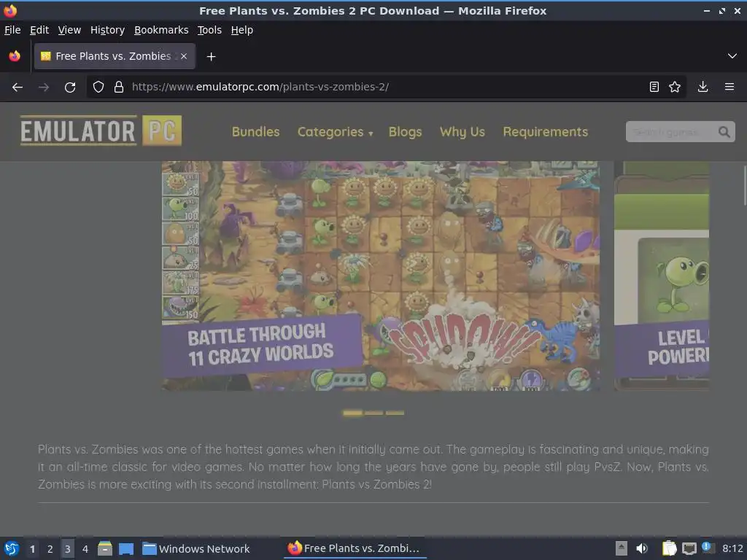This screenshot has height=560, width=747.
Task: Switch to virtual desktop 2
Action: [x=50, y=549]
